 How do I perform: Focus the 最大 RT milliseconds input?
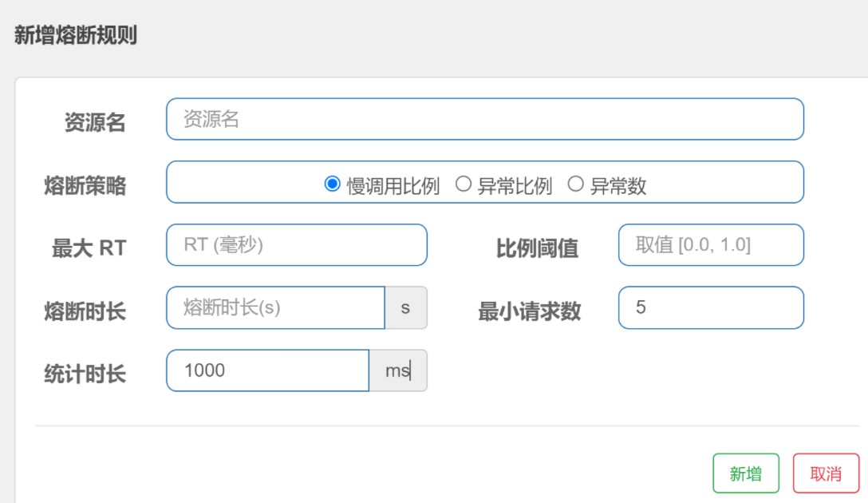[x=296, y=245]
